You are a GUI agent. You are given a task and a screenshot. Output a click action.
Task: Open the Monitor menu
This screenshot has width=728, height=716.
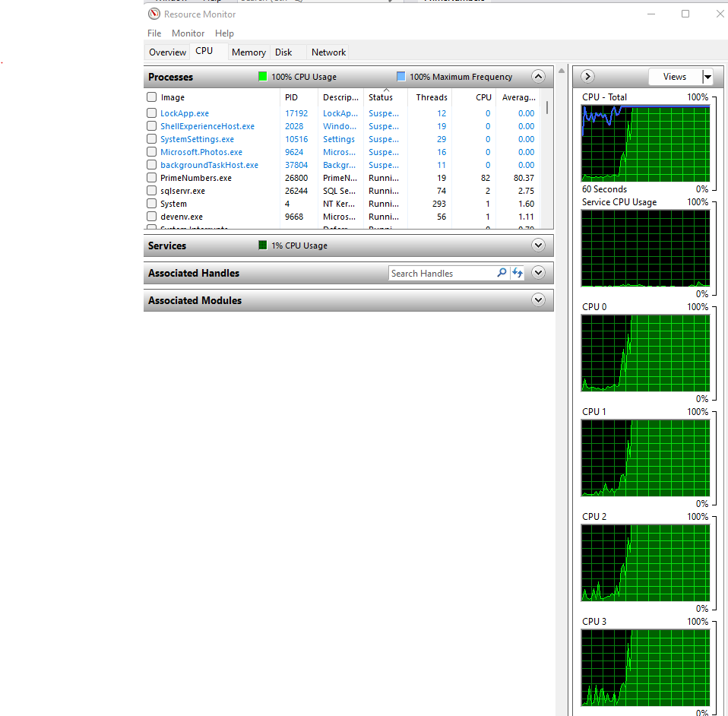[188, 33]
